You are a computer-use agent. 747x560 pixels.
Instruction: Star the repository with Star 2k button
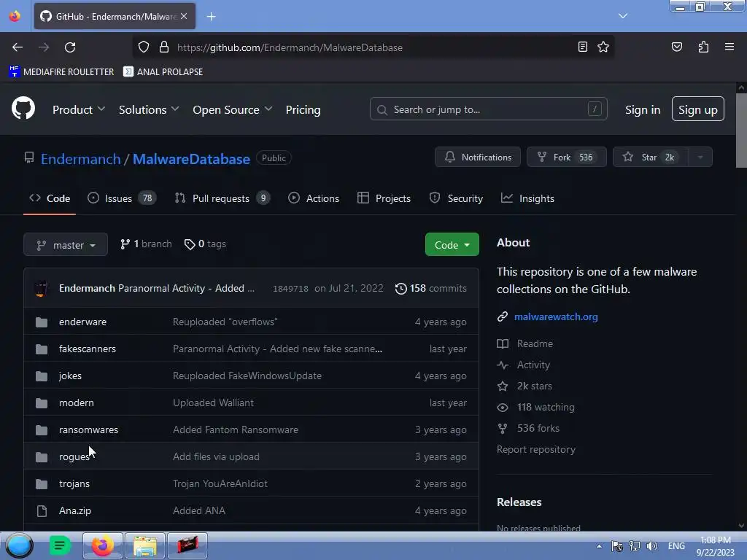(650, 157)
